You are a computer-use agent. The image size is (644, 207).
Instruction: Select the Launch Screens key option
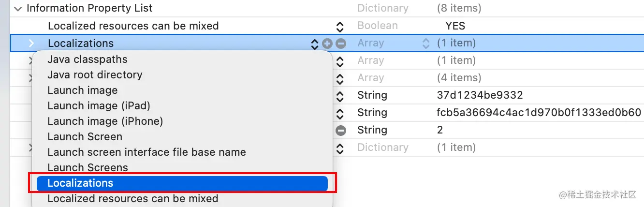click(88, 168)
